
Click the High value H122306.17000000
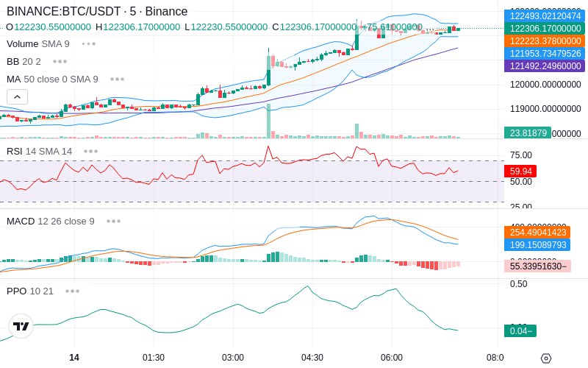click(x=138, y=27)
